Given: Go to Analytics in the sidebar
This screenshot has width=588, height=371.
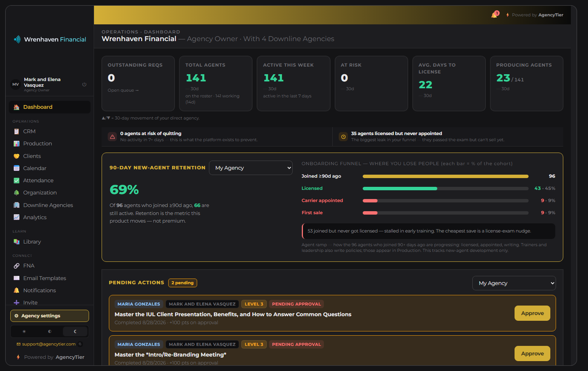Looking at the screenshot, I should (49, 217).
